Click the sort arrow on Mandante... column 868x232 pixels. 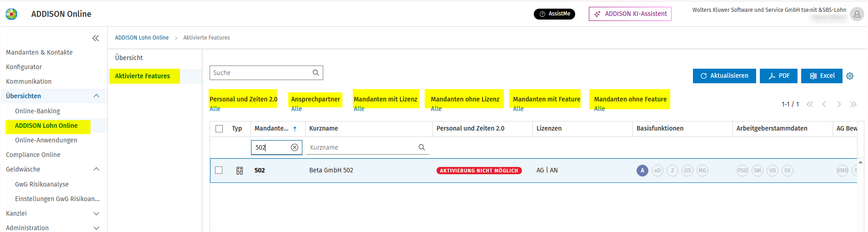[295, 129]
